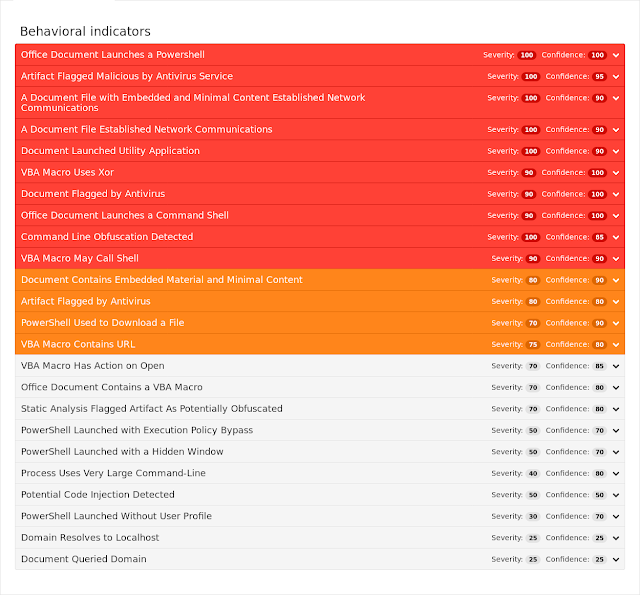
Task: Expand Document Flagged by Antivirus row chevron
Action: click(x=616, y=194)
